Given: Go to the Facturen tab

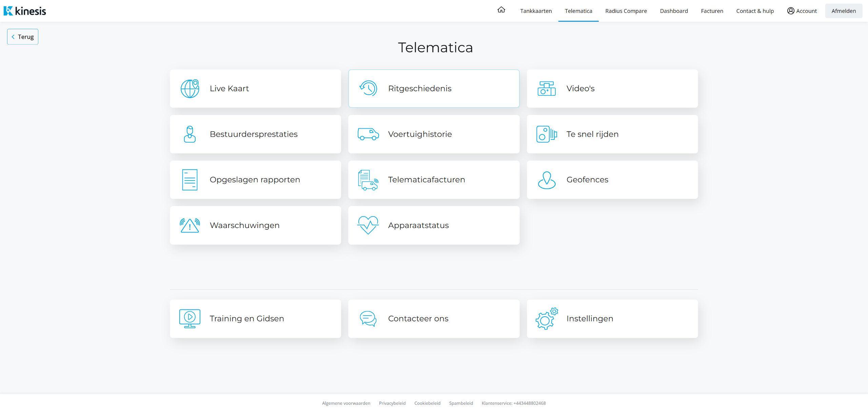Looking at the screenshot, I should 712,11.
